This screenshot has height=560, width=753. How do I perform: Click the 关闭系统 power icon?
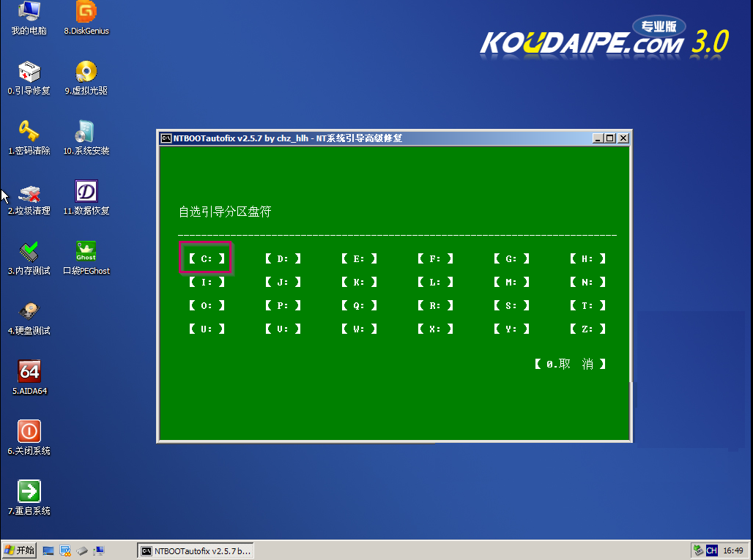click(29, 432)
